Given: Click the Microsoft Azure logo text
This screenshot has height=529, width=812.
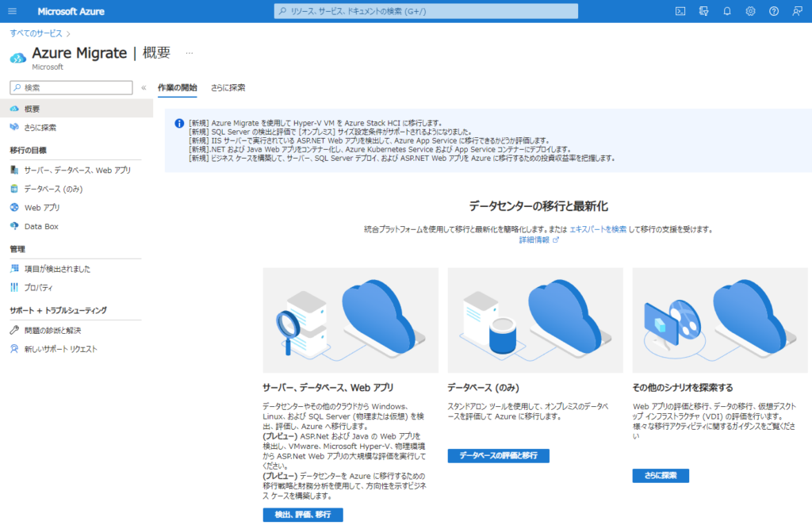Looking at the screenshot, I should pos(71,11).
